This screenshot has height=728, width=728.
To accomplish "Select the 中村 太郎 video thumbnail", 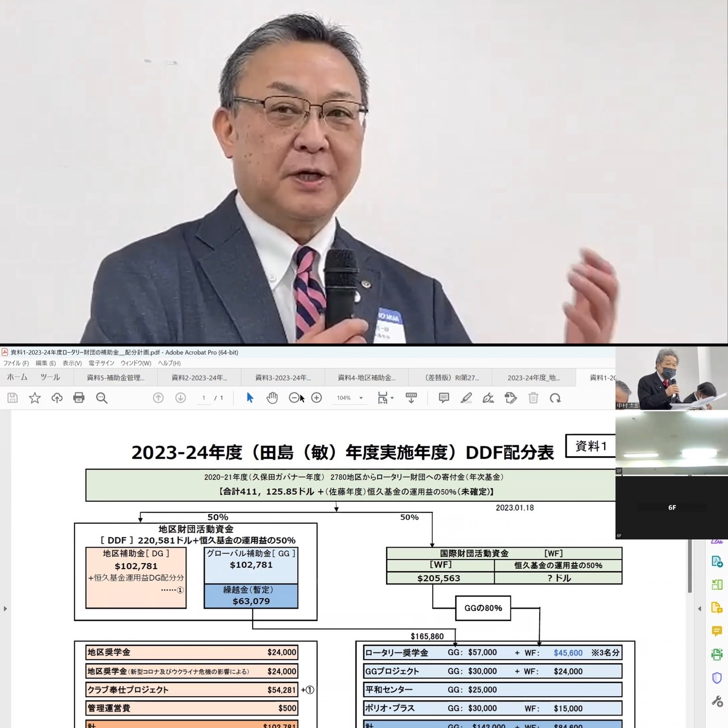I will pyautogui.click(x=672, y=378).
